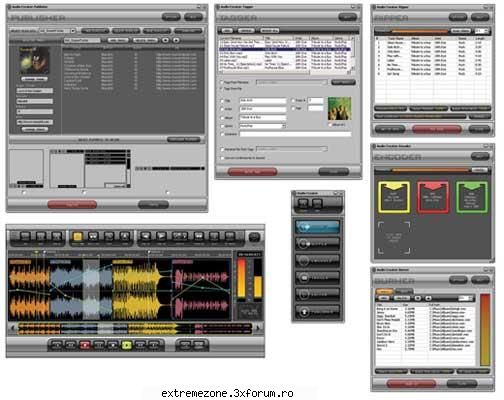Toggle the Genre checkbox in Tagger
The image size is (504, 400).
(223, 126)
